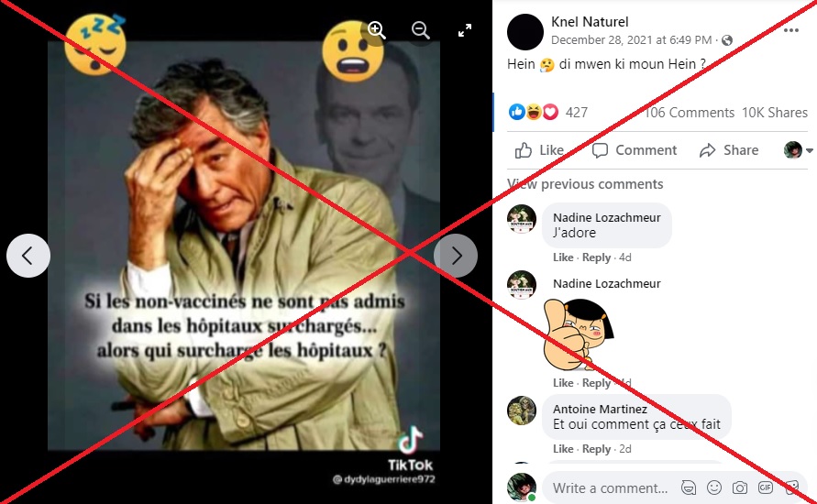Open the GIF picker in comment box
The height and width of the screenshot is (504, 817).
766,488
